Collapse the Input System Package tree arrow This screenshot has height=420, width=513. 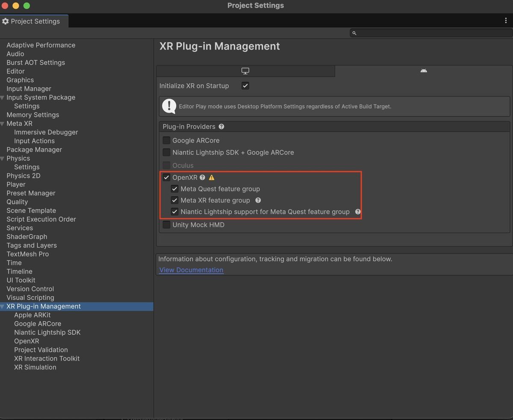click(x=3, y=98)
